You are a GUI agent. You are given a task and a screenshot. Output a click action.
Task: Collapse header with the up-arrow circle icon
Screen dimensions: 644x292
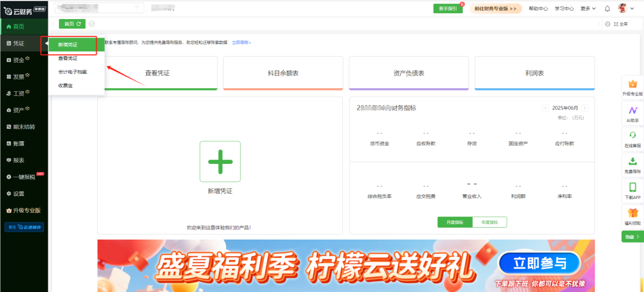[608, 24]
